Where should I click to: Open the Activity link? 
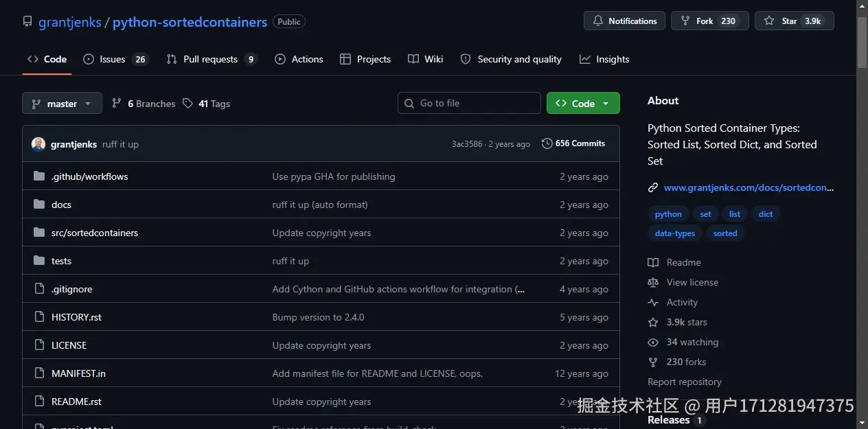[x=673, y=302]
